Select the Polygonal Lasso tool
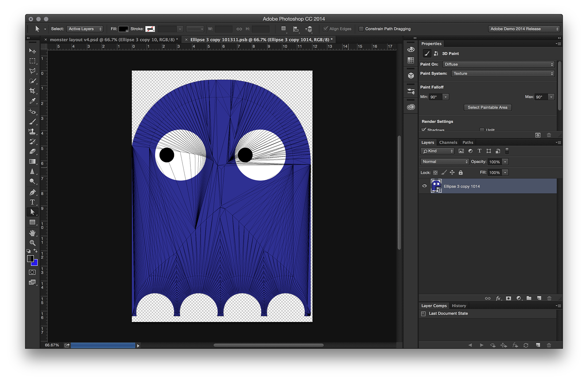The image size is (588, 383). click(32, 71)
